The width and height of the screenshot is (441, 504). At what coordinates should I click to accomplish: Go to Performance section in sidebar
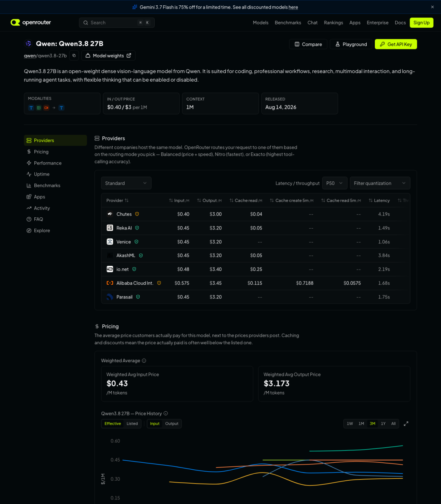pos(55,163)
